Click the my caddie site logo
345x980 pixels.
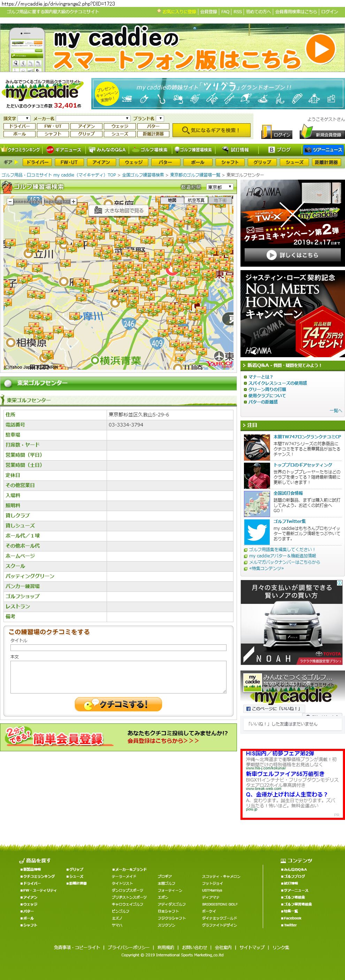pos(42,91)
